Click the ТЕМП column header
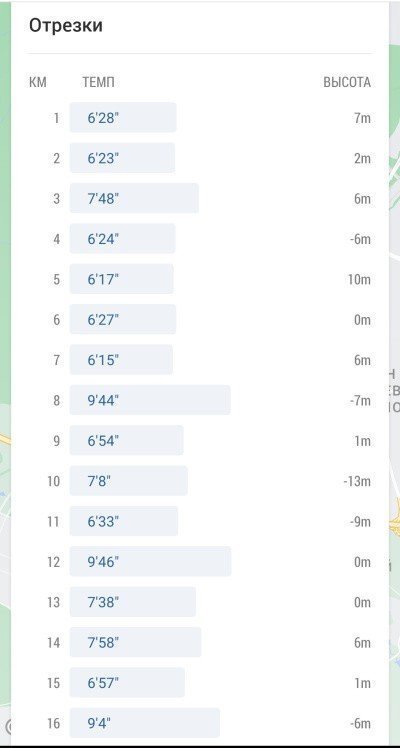This screenshot has width=400, height=748. pyautogui.click(x=98, y=82)
